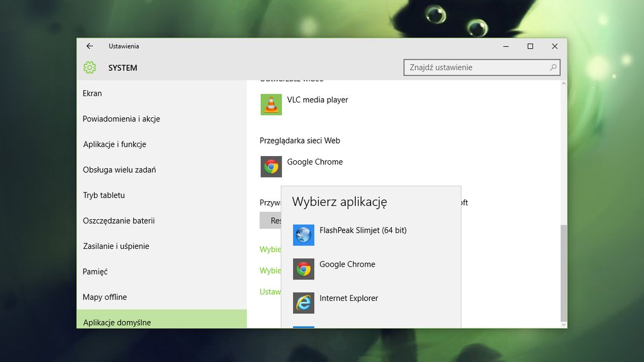Click the search magnifier icon
The height and width of the screenshot is (362, 644).
click(x=553, y=68)
